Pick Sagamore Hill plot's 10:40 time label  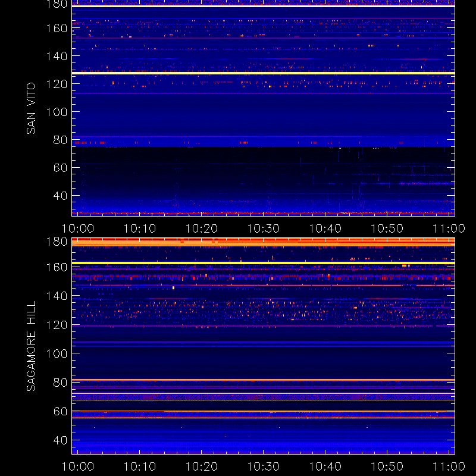(325, 466)
